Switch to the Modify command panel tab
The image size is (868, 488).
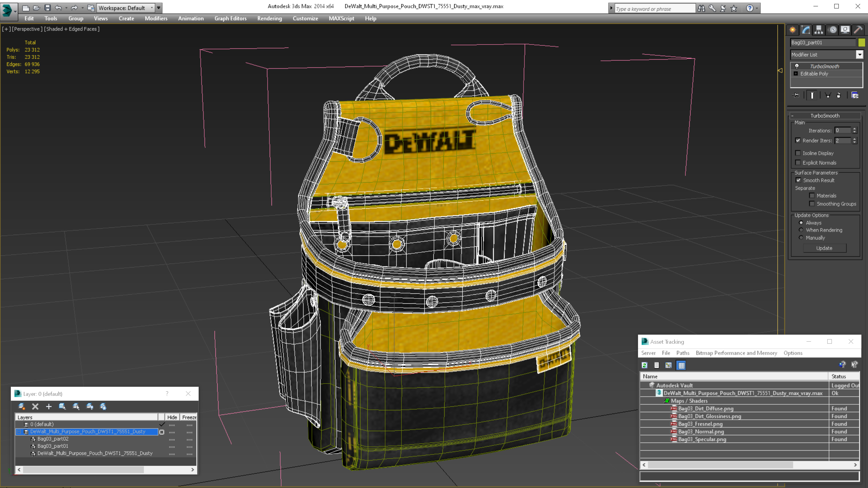806,30
